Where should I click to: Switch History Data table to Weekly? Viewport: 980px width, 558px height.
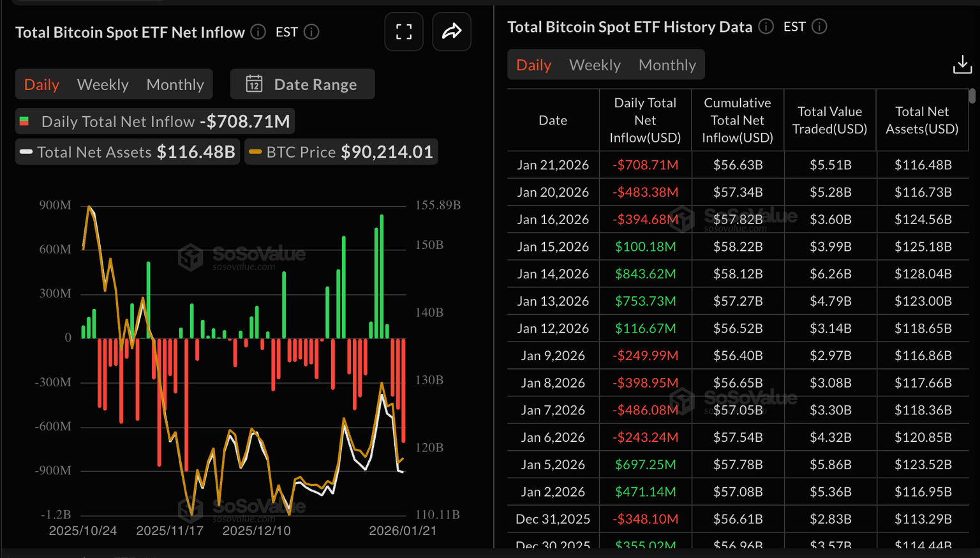tap(595, 65)
